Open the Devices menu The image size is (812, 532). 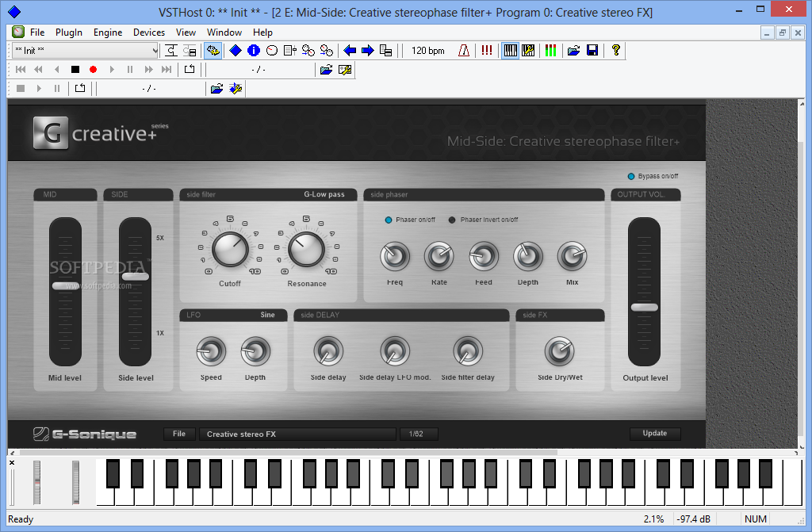148,33
